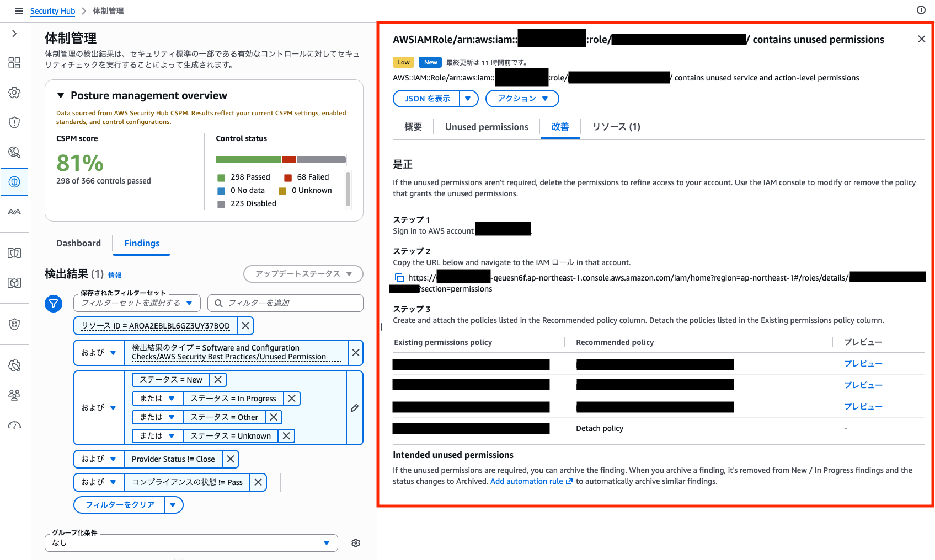Open the cube inventory sidebar icon
This screenshot has height=560, width=935.
click(x=14, y=283)
